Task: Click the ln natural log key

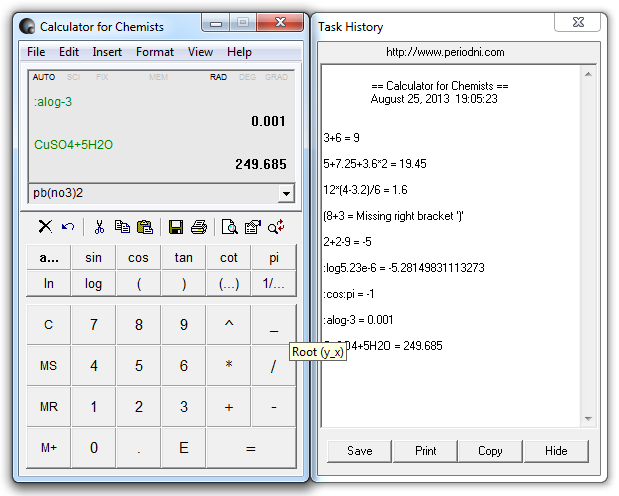Action: click(49, 283)
